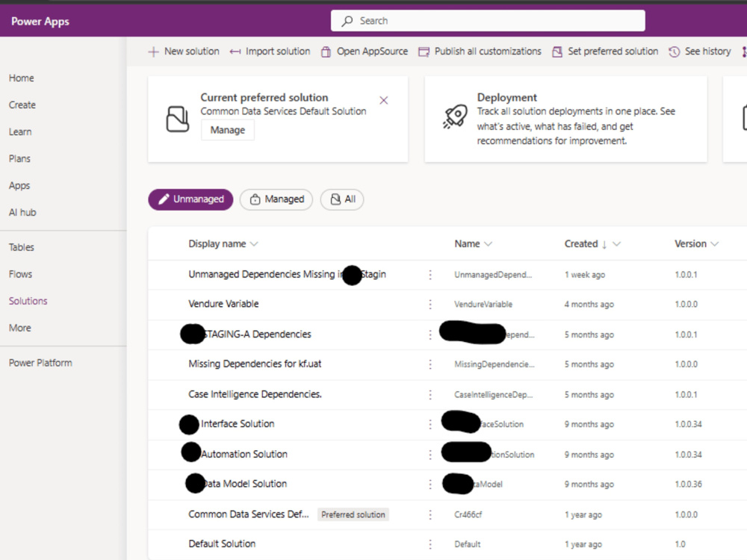Click the New solution plus icon
747x560 pixels.
pyautogui.click(x=153, y=52)
